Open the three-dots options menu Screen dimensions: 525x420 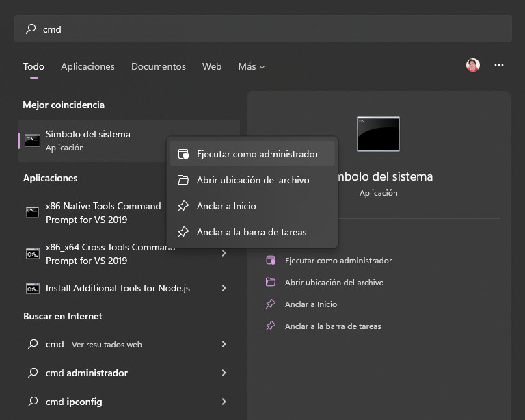pos(499,66)
